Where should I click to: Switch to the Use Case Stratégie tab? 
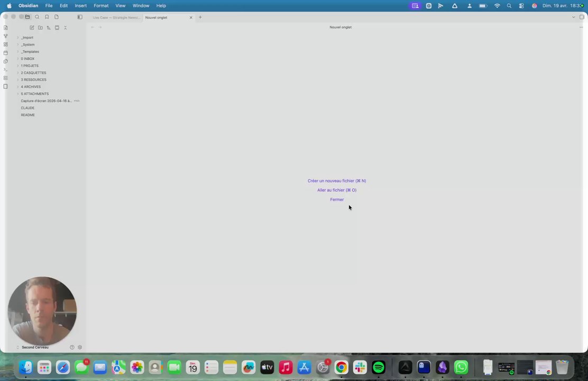coord(116,17)
